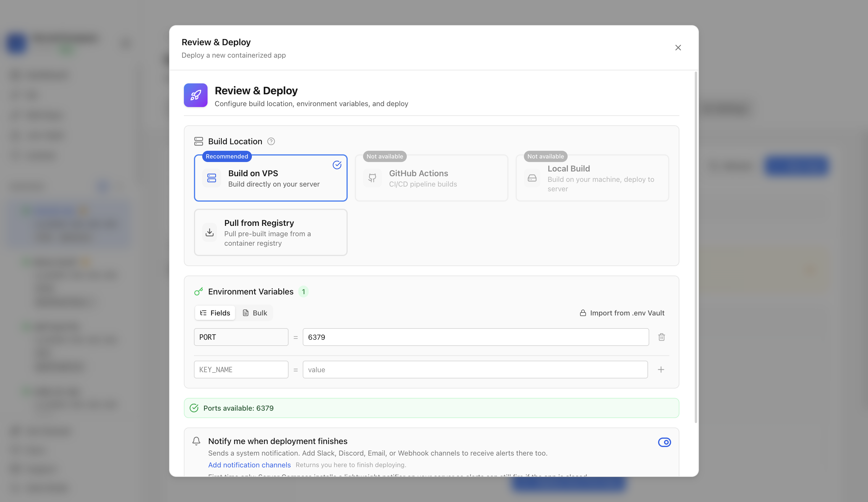Add new environment variable with plus icon
Image resolution: width=868 pixels, height=502 pixels.
pyautogui.click(x=661, y=369)
